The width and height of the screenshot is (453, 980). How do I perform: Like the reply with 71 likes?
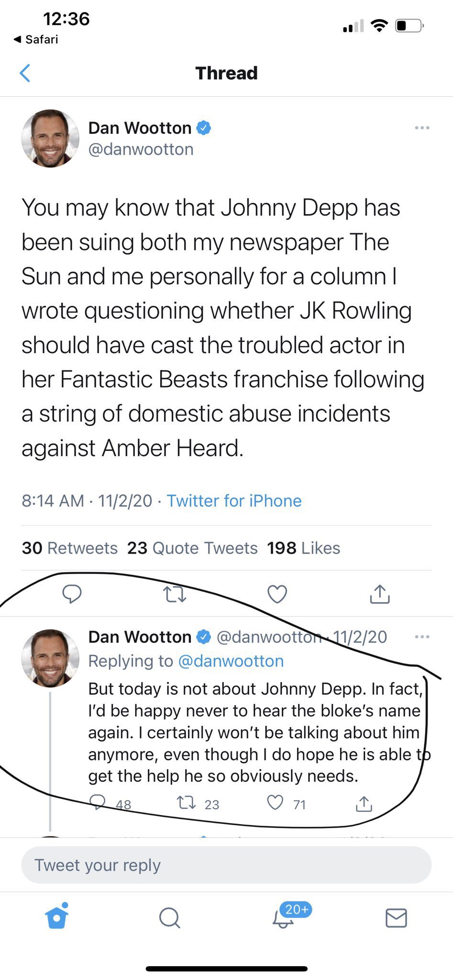click(x=276, y=803)
